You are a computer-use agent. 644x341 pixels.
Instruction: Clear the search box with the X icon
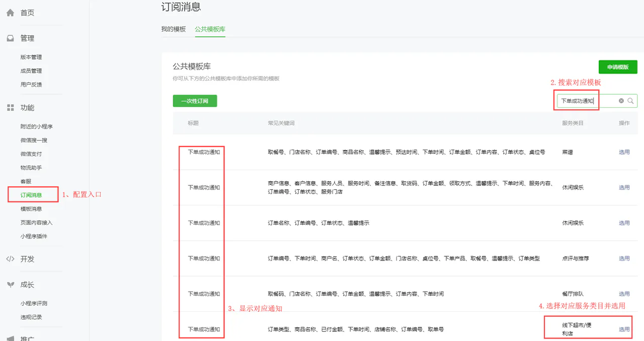[x=621, y=101]
